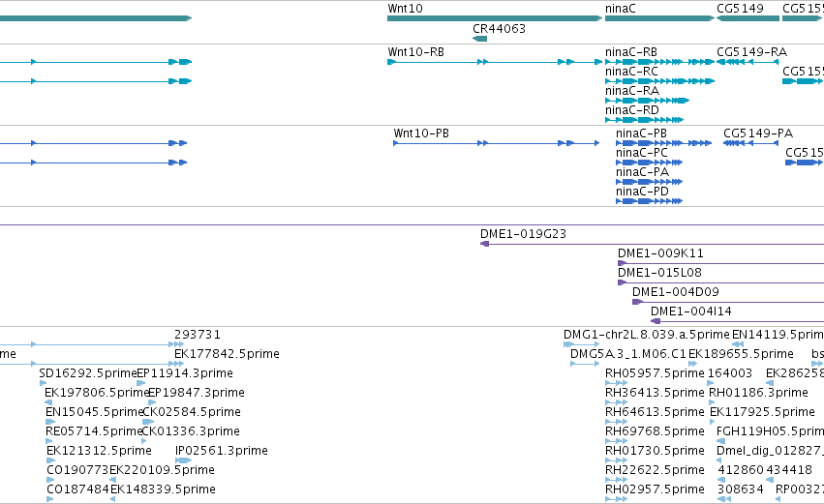Choose the ninaC-PD CDS label
The height and width of the screenshot is (504, 824).
click(642, 192)
